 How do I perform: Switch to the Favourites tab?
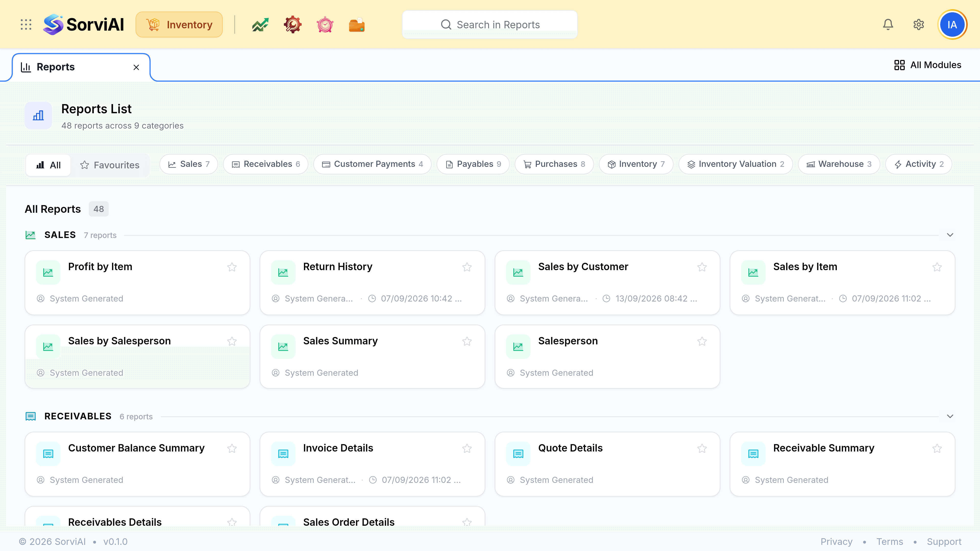[x=109, y=165]
